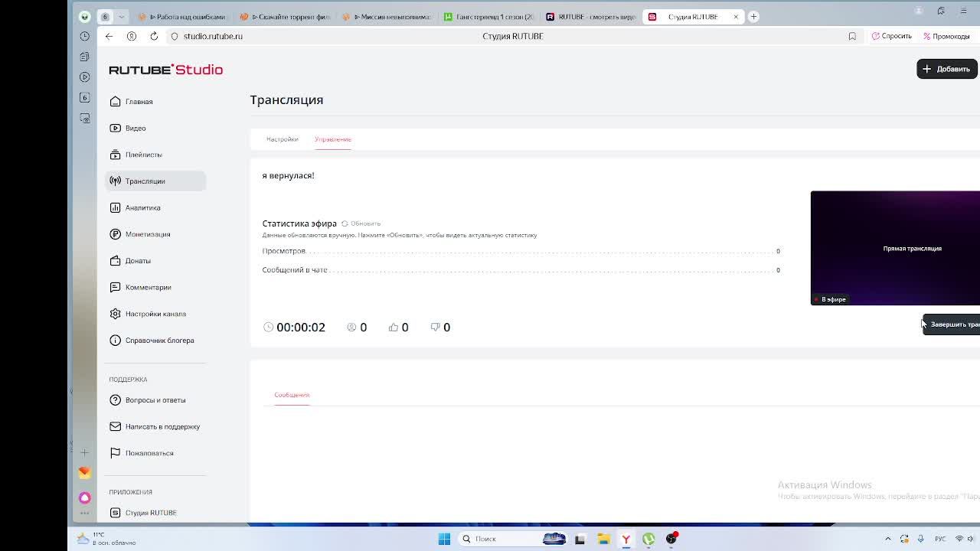
Task: Open Yandex Browser taskbar icon
Action: click(626, 539)
